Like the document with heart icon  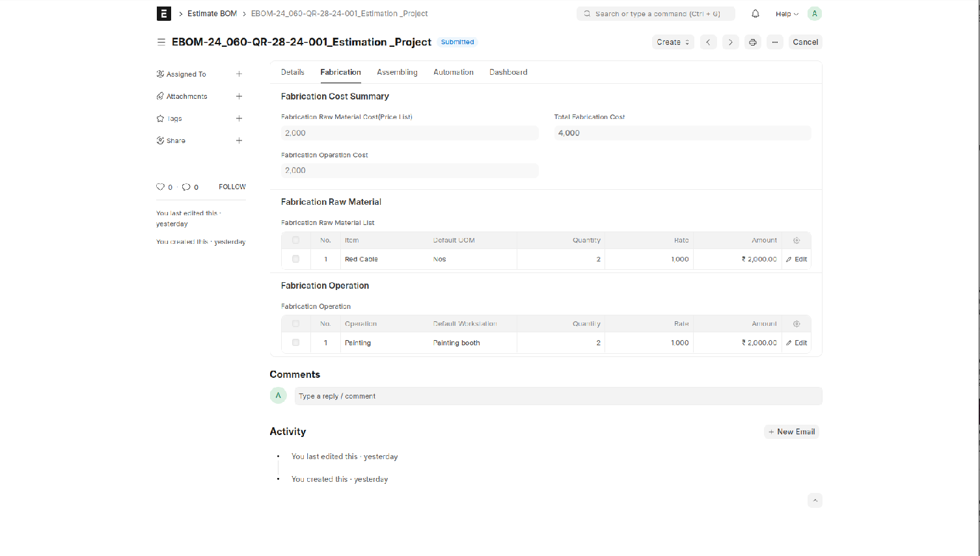[160, 187]
